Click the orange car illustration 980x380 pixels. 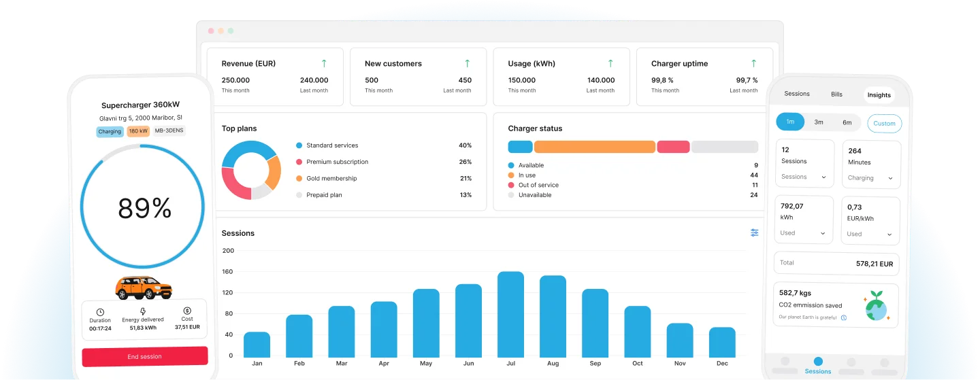[x=144, y=288]
